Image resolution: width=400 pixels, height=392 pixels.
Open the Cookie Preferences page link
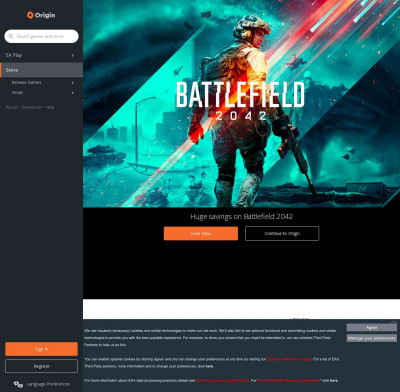coord(289,359)
